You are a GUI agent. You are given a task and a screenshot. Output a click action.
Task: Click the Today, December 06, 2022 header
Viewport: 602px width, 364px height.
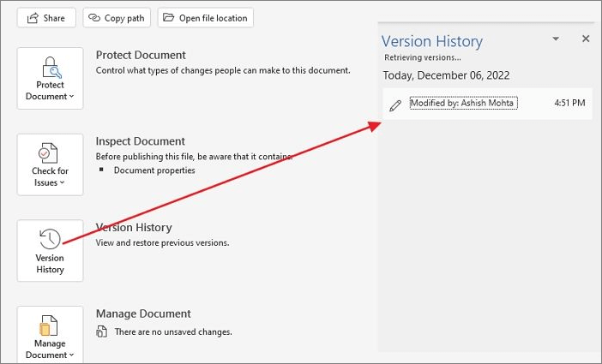446,75
